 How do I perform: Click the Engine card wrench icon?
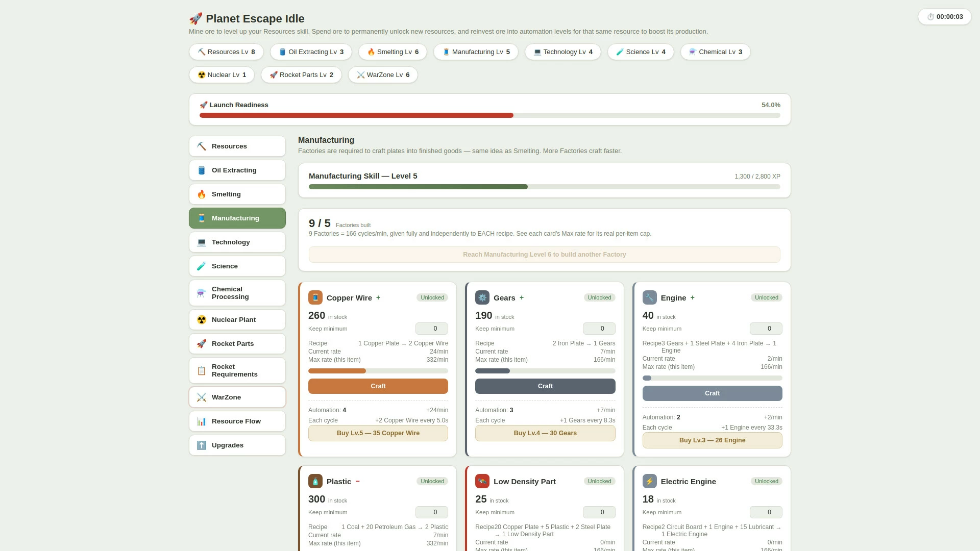pos(649,297)
